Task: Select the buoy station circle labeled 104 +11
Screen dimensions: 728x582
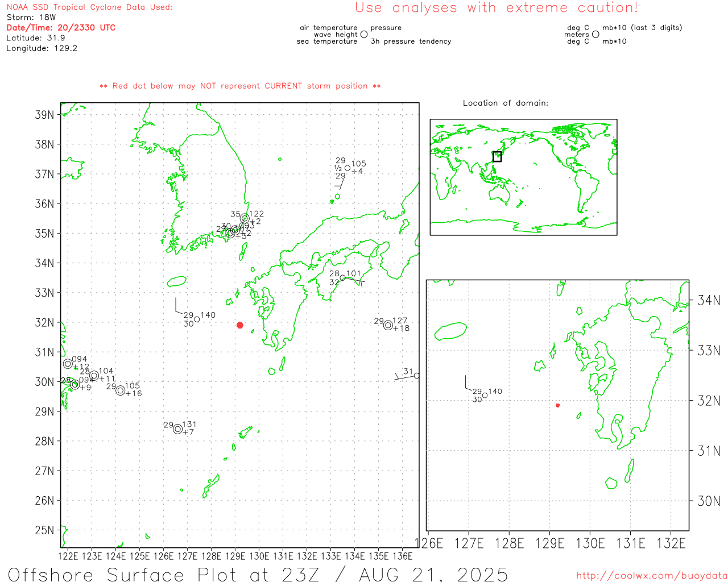Action: pyautogui.click(x=94, y=376)
